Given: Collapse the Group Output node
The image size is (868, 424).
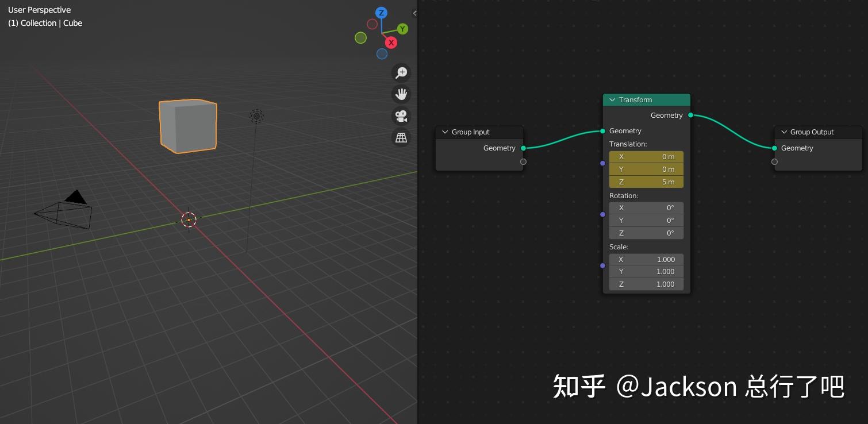Looking at the screenshot, I should tap(784, 132).
